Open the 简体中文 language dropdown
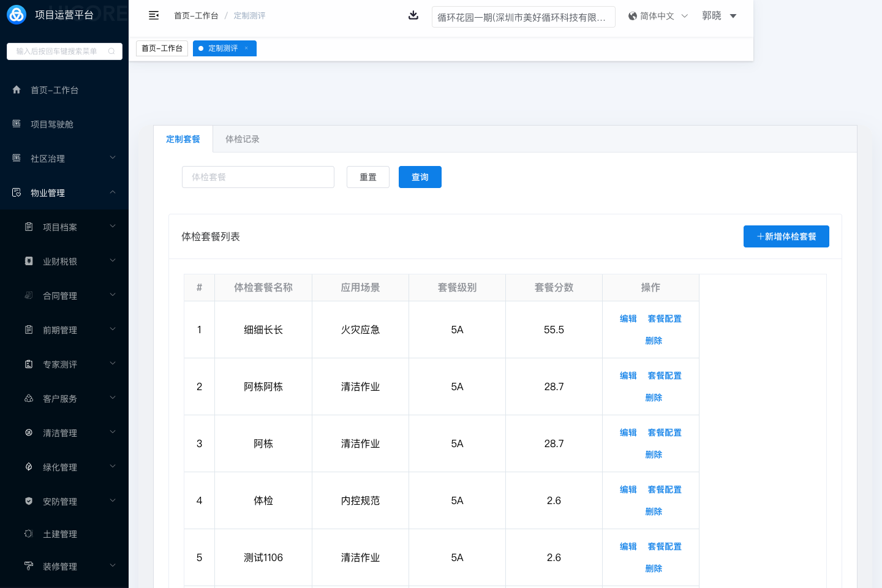The width and height of the screenshot is (882, 588). 658,16
